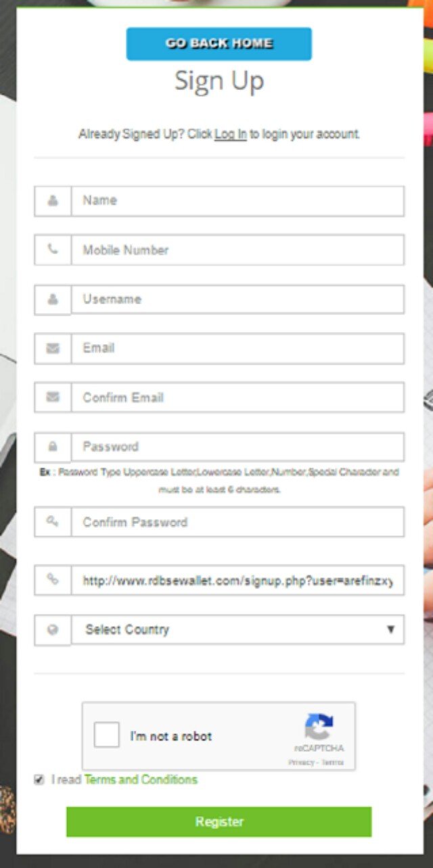Open the Terms and Conditions link
Screen dimensions: 433x868
click(141, 779)
